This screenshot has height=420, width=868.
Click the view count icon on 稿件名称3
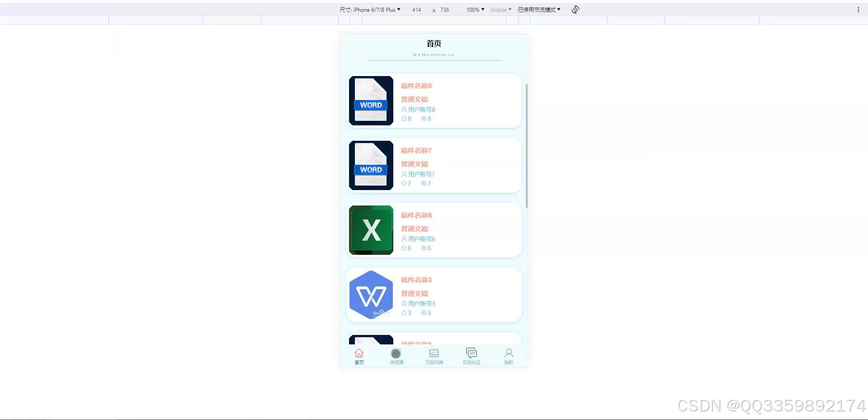424,313
